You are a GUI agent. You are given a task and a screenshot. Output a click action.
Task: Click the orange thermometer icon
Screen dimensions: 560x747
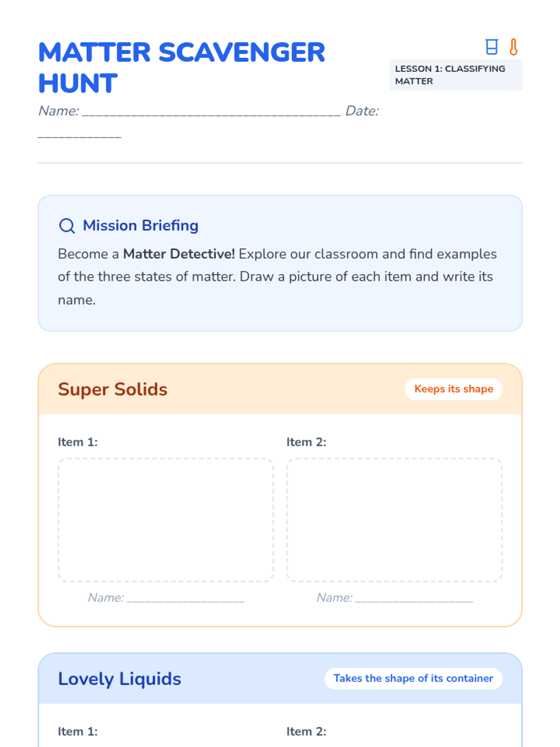coord(513,47)
